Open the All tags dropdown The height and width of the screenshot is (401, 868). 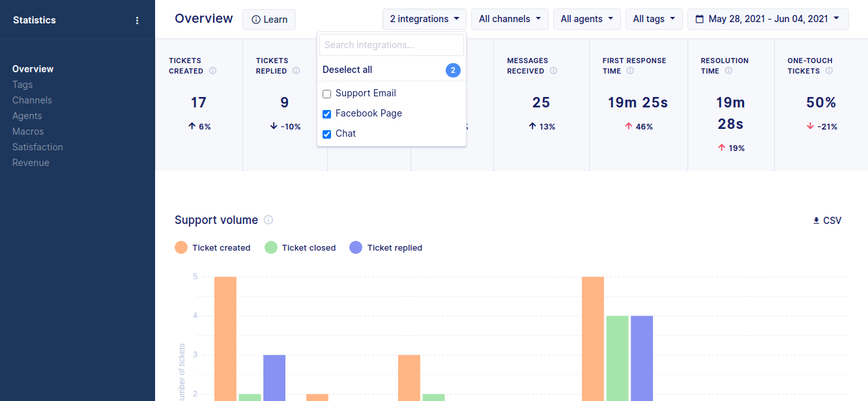point(654,19)
